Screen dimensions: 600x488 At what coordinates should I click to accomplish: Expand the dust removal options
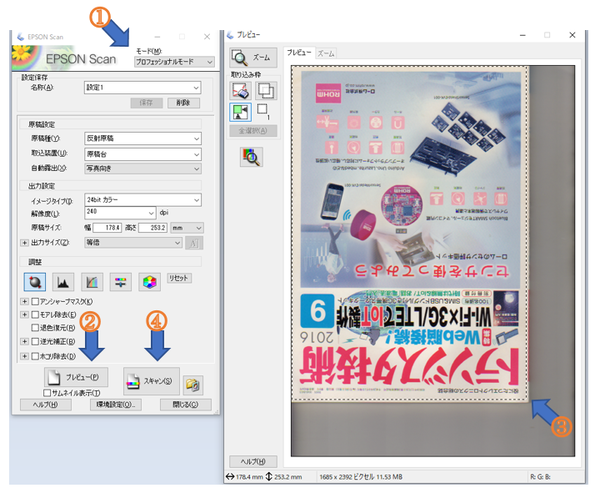(24, 356)
